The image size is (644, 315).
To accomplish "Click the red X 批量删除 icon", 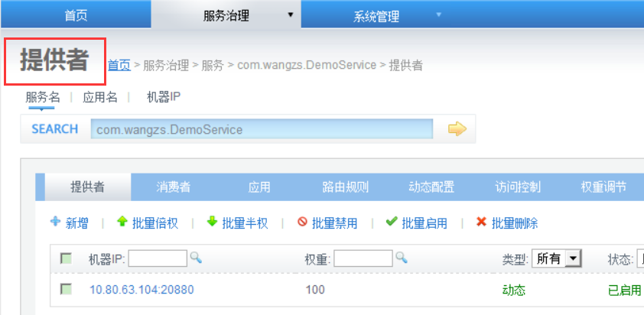I will click(x=481, y=222).
